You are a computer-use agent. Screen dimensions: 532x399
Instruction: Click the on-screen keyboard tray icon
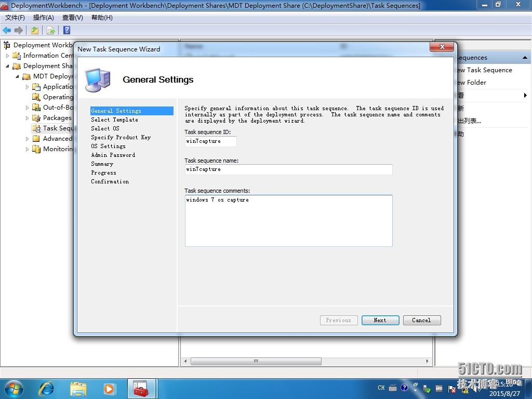pyautogui.click(x=393, y=388)
